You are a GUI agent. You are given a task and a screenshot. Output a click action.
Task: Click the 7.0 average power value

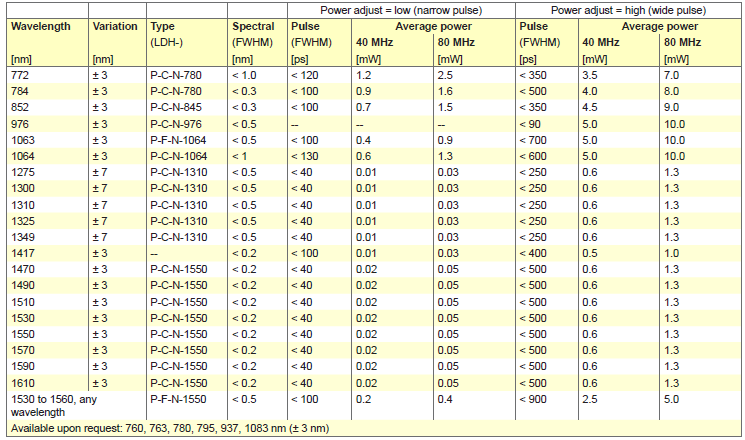671,75
